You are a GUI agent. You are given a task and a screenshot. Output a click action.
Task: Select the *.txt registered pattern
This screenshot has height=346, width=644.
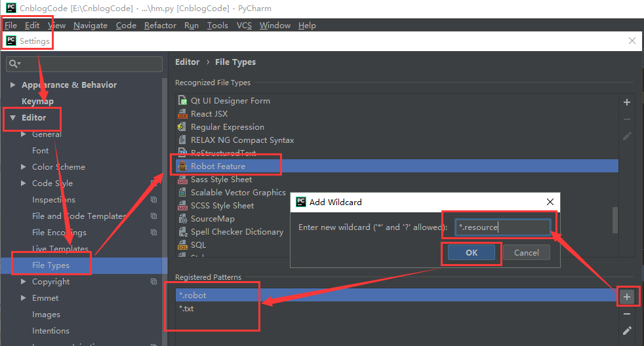(x=186, y=309)
